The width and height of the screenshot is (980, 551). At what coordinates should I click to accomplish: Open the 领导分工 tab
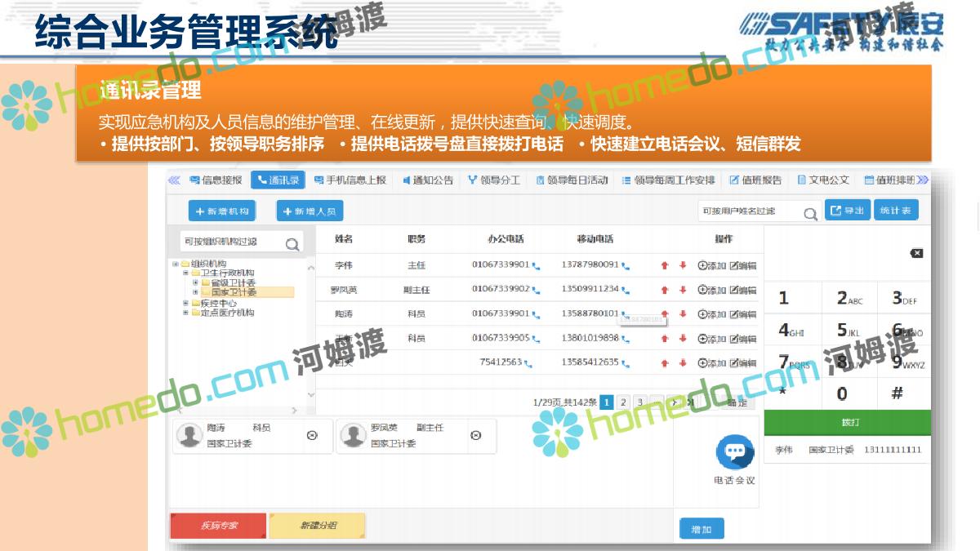493,180
